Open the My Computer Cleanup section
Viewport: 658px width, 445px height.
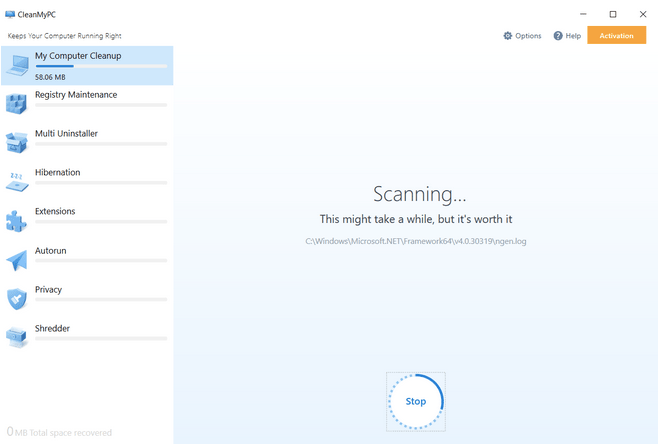click(x=87, y=65)
